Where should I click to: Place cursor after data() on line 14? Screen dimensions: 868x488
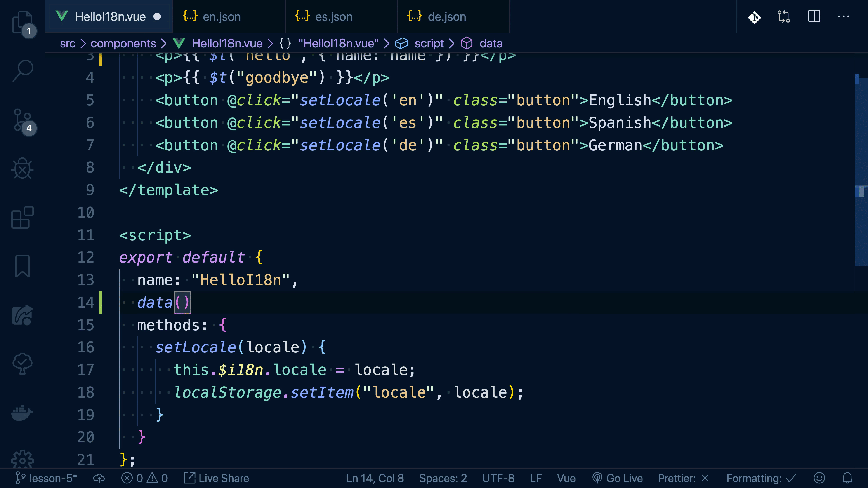coord(191,303)
